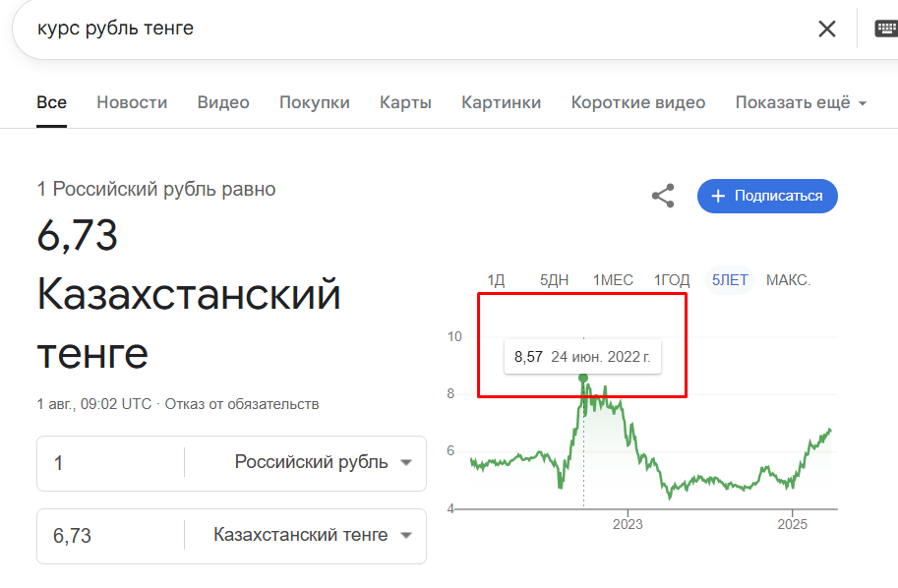The image size is (898, 588).
Task: Switch to the Новости tab
Action: pyautogui.click(x=132, y=102)
